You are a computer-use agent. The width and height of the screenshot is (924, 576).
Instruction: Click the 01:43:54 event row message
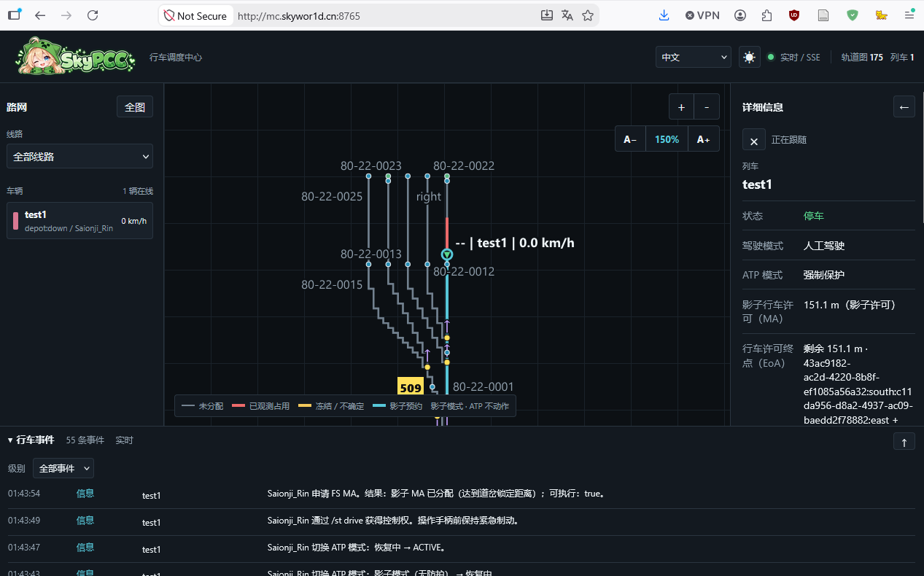tap(436, 494)
